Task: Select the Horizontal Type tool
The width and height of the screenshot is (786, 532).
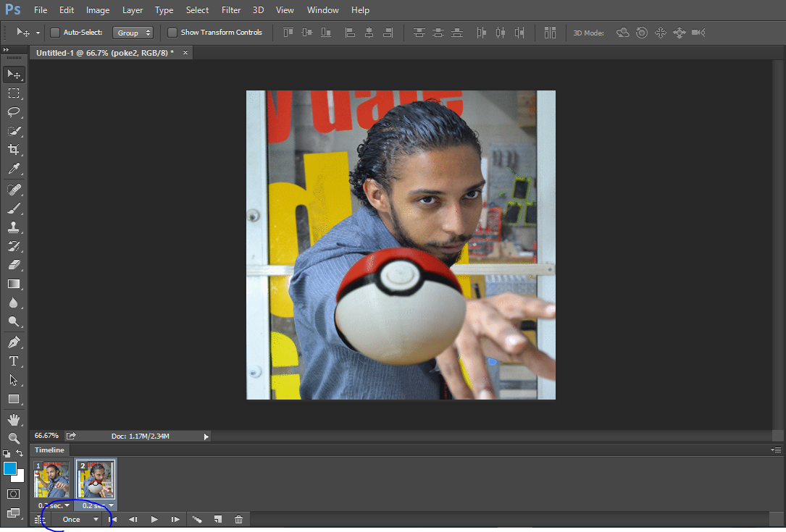Action: 14,361
